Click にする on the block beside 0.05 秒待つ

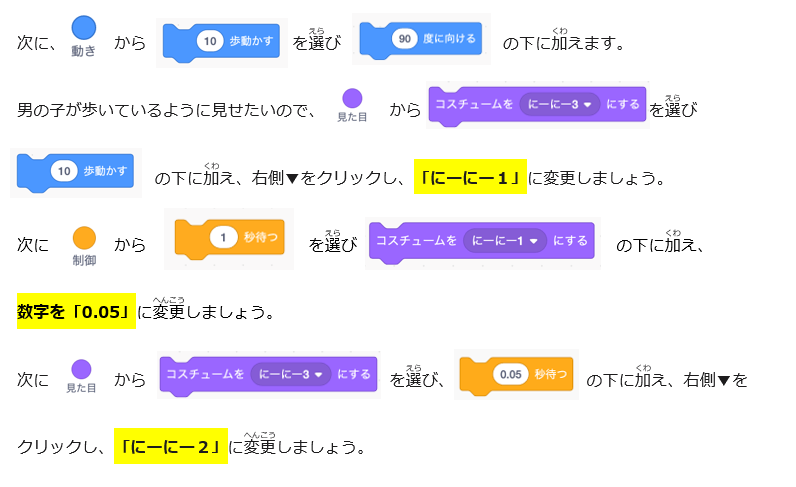pyautogui.click(x=354, y=374)
